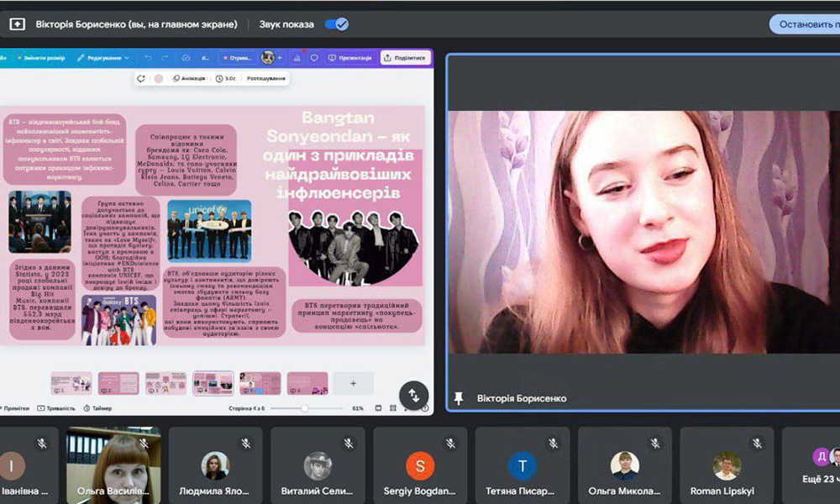Screen dimensions: 840x504
Task: Click the screen share icon at top left
Action: click(17, 24)
